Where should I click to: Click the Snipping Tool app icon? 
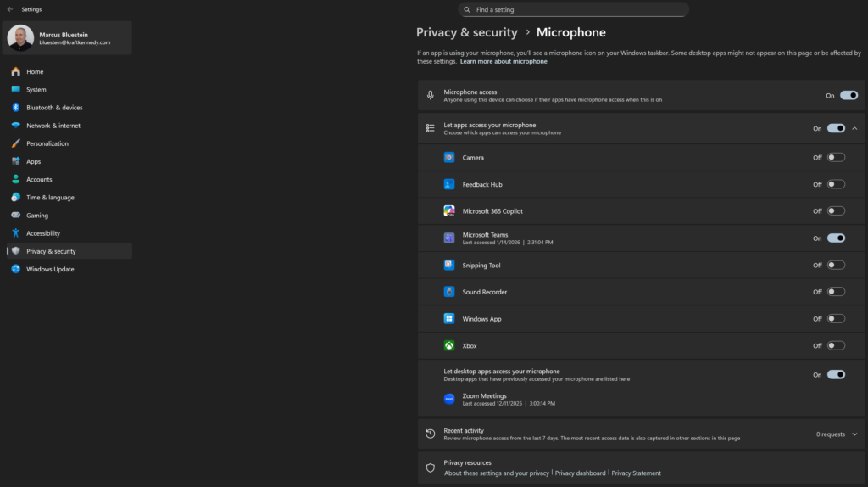pyautogui.click(x=449, y=265)
